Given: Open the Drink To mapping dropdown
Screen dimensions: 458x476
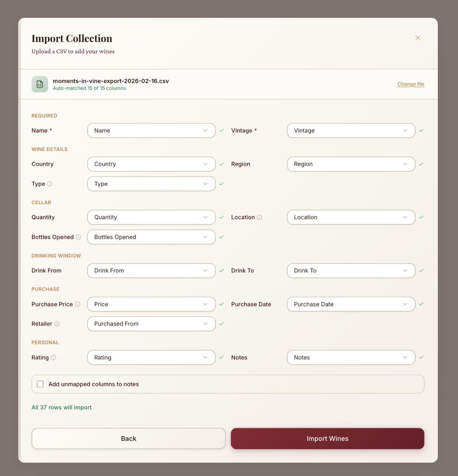Looking at the screenshot, I should 350,270.
